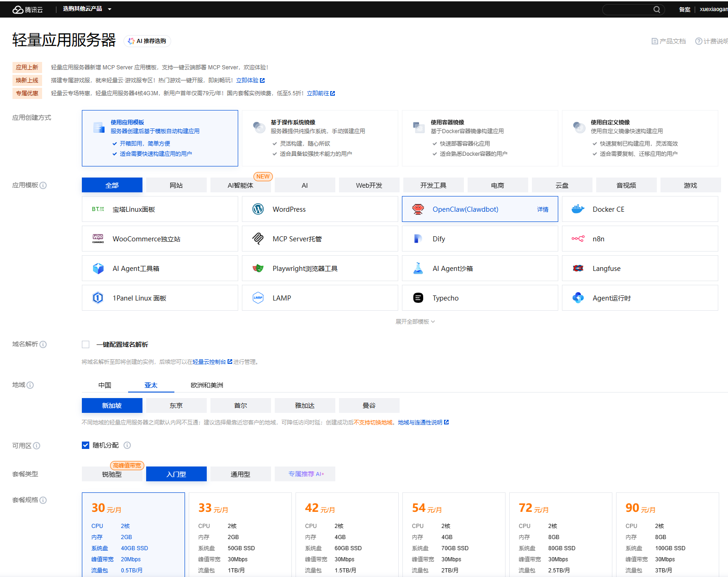This screenshot has height=577, width=728.
Task: Click the AI 推荐选购 button
Action: [147, 41]
